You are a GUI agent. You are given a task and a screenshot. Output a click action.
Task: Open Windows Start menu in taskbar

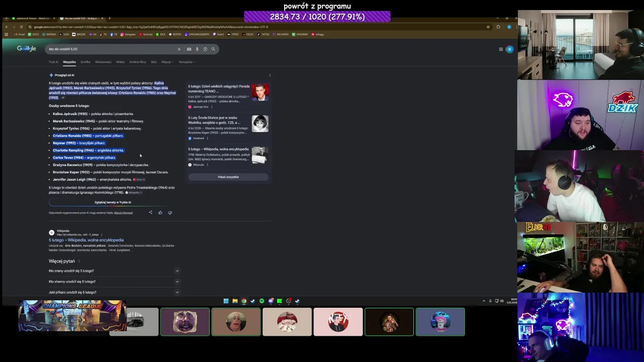pos(226,301)
